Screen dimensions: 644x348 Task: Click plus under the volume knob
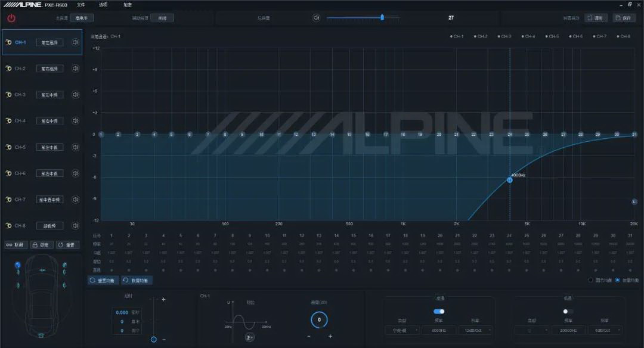click(330, 337)
